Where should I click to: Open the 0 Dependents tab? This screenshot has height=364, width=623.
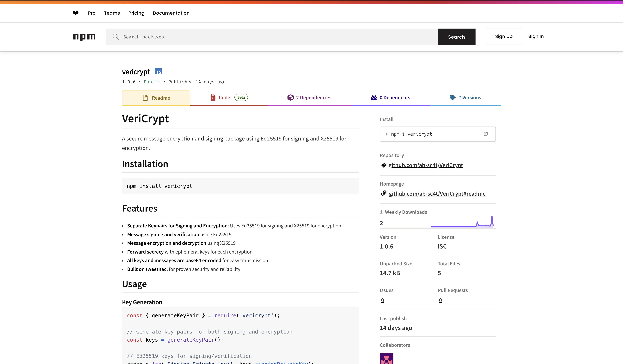[x=390, y=98]
